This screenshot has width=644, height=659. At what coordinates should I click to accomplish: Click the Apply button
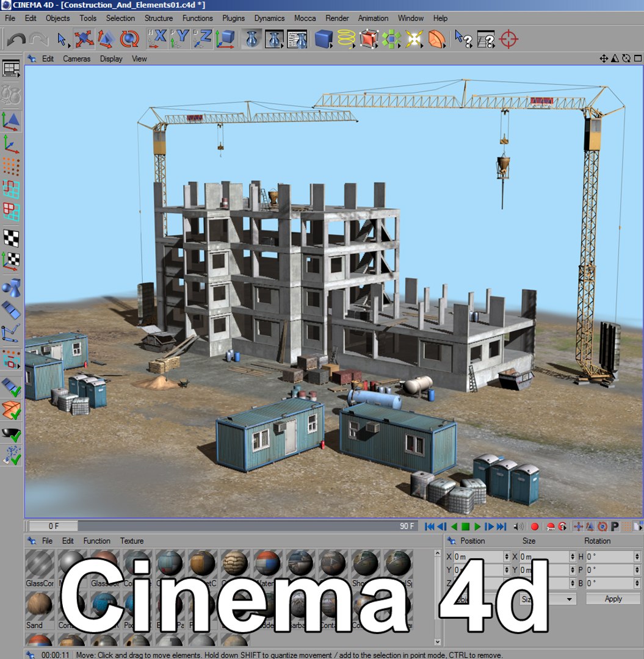point(613,599)
